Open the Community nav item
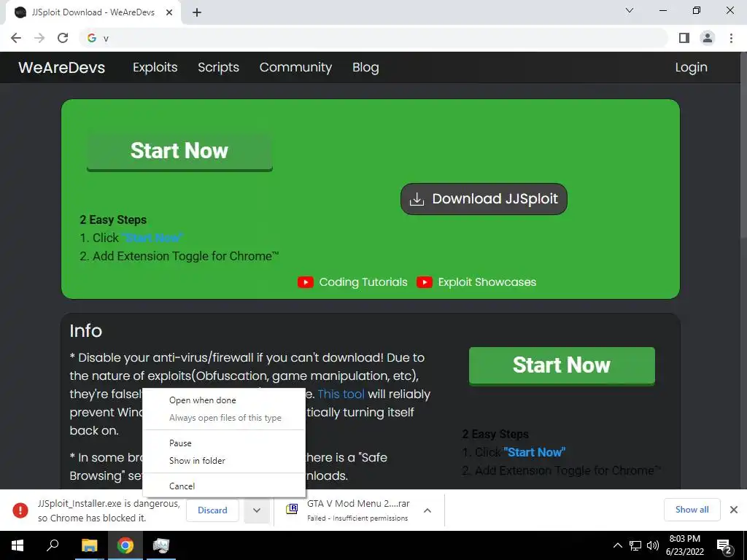 (x=295, y=67)
